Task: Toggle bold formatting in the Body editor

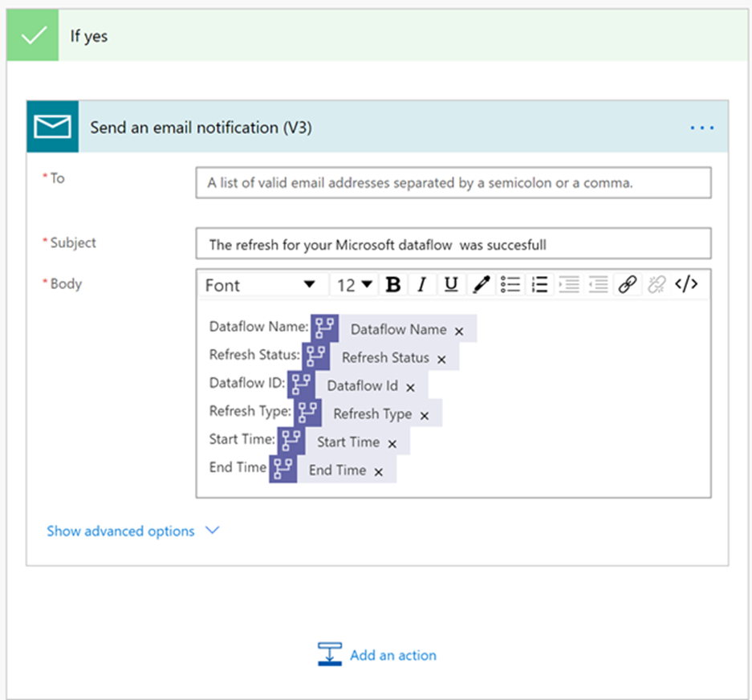Action: [392, 284]
